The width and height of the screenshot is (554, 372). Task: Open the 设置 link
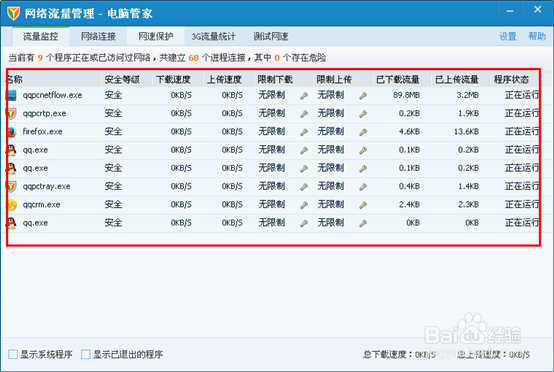click(508, 36)
